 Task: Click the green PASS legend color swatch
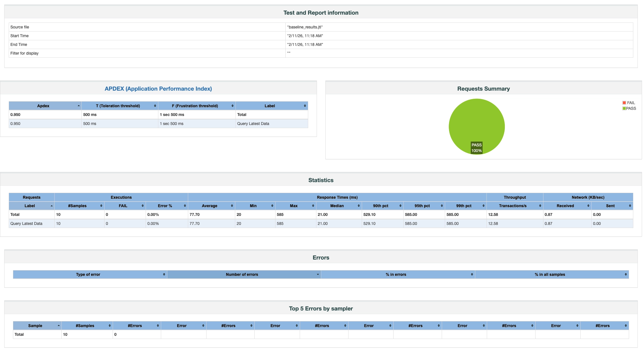(x=624, y=108)
